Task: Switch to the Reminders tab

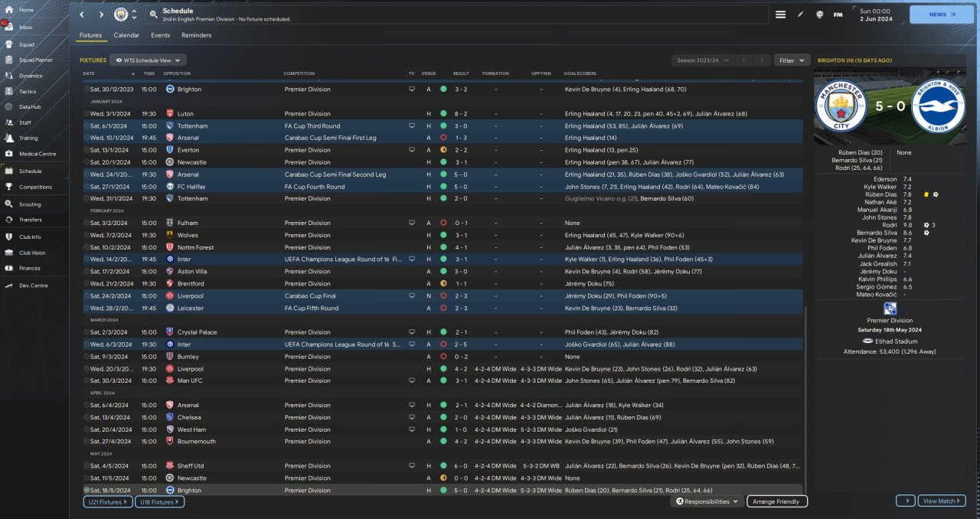Action: coord(196,35)
